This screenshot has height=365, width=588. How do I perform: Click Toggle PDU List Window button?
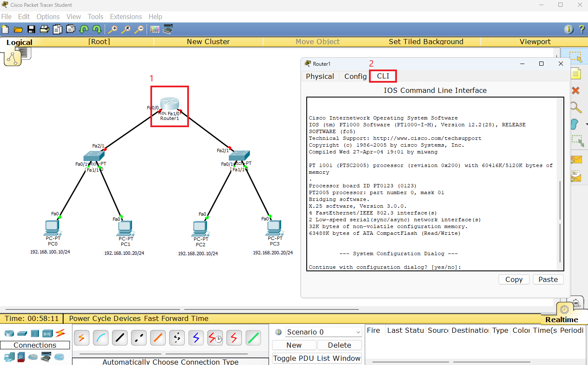[317, 358]
